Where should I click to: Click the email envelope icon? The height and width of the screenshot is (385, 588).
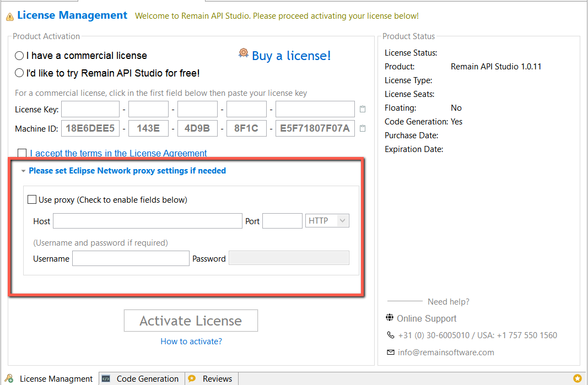point(391,352)
